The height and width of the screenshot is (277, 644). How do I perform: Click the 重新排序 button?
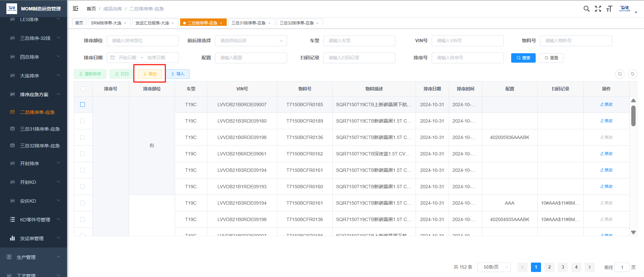90,74
